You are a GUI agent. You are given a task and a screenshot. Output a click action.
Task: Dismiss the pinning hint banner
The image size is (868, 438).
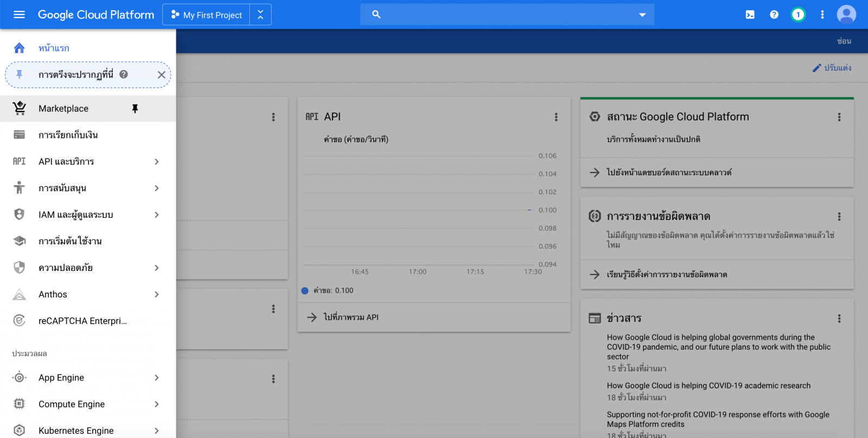click(161, 75)
